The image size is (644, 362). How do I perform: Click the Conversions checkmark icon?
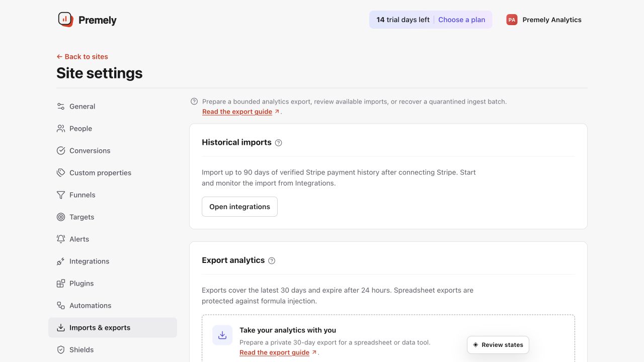tap(61, 151)
